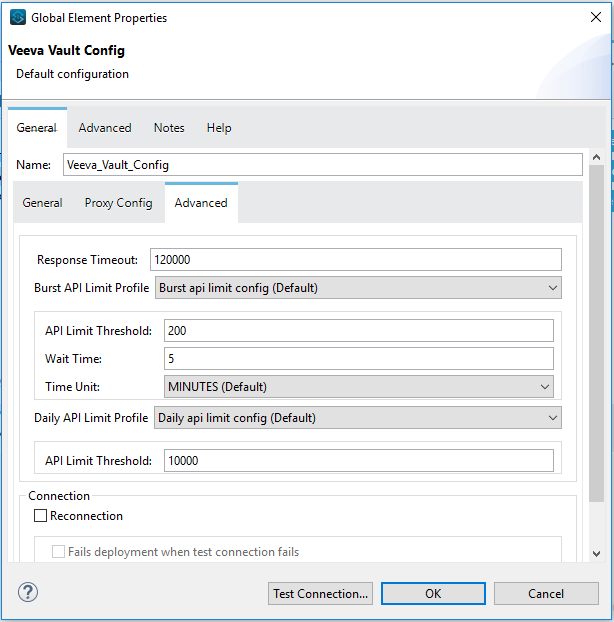Viewport: 614px width, 622px height.
Task: Click the Daily API Limit Profile label
Action: click(91, 418)
